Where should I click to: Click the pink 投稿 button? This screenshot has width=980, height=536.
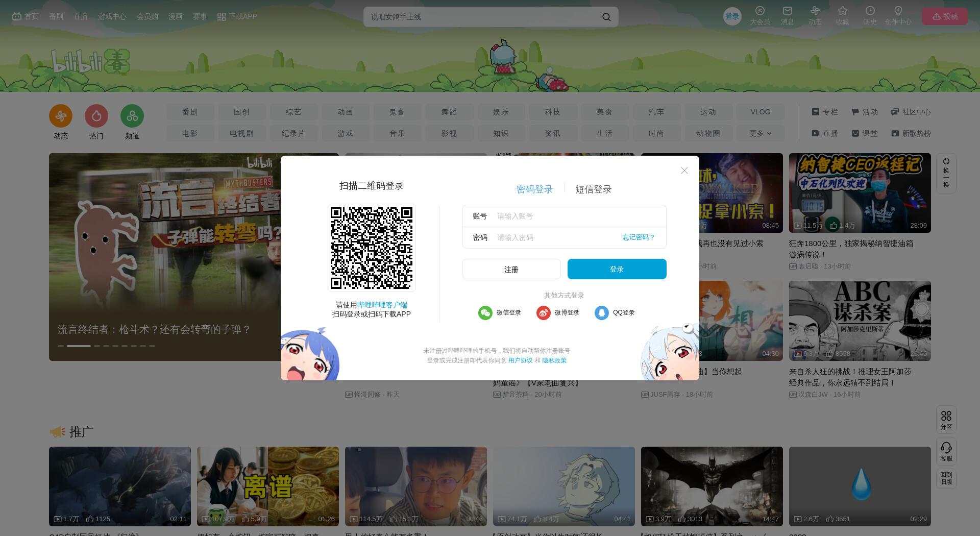click(945, 16)
